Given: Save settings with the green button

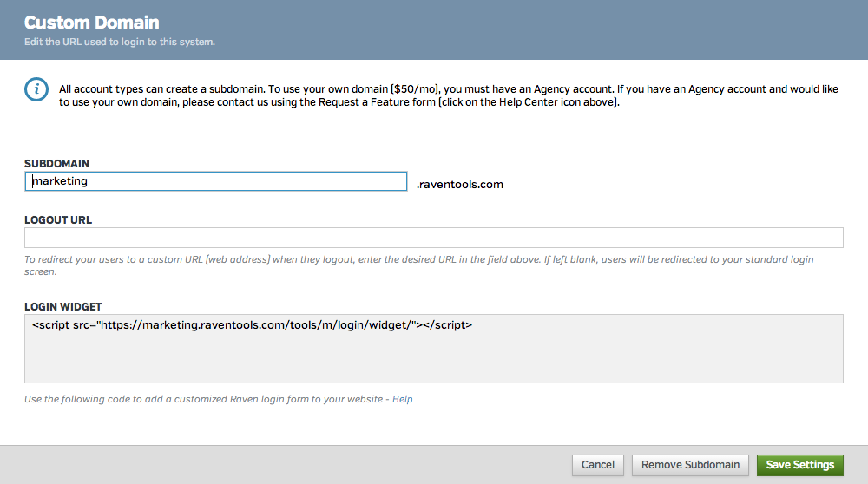Looking at the screenshot, I should point(799,465).
